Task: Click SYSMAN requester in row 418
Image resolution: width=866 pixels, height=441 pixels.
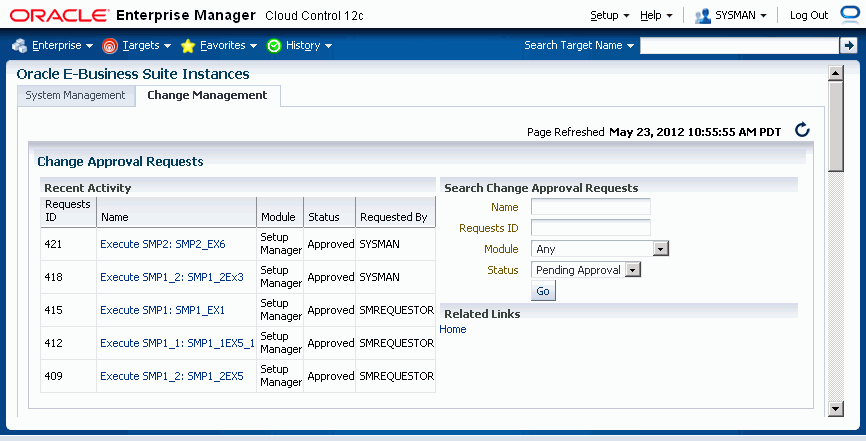Action: pos(379,277)
